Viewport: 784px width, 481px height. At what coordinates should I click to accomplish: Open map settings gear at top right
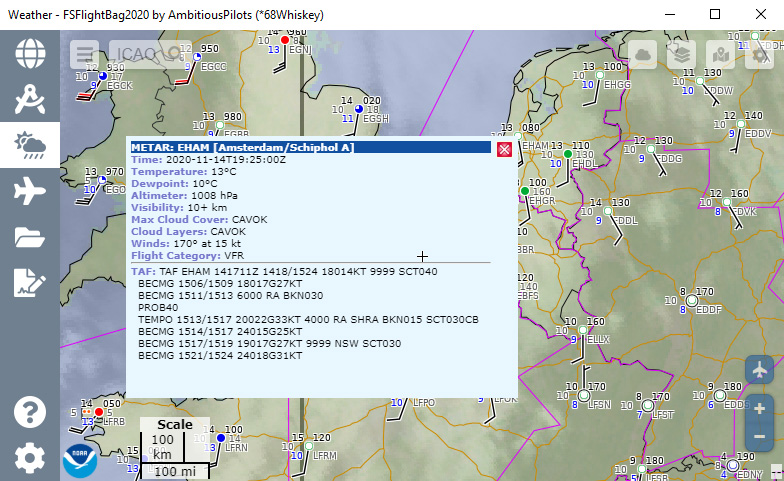pos(760,54)
